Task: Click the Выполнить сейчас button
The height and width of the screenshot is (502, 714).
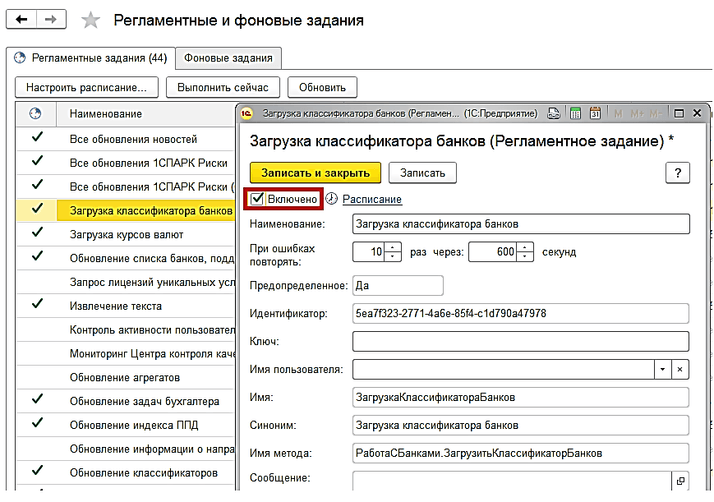Action: tap(222, 87)
